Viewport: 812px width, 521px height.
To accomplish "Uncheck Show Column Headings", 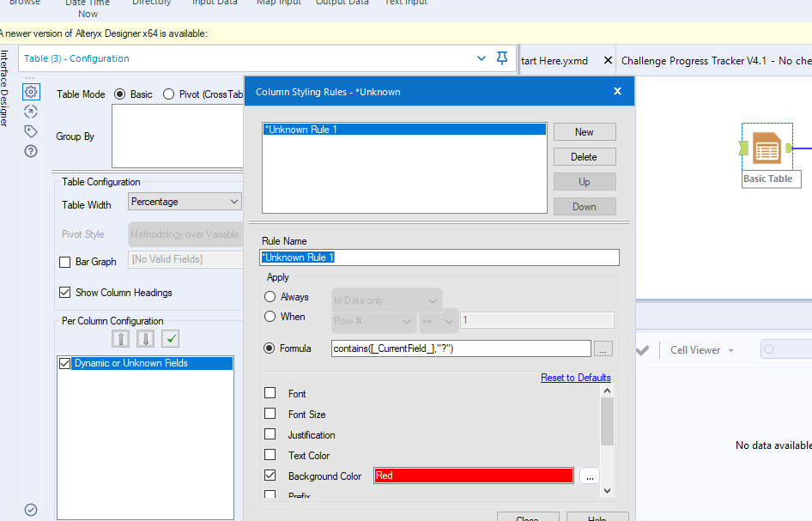I will 65,292.
